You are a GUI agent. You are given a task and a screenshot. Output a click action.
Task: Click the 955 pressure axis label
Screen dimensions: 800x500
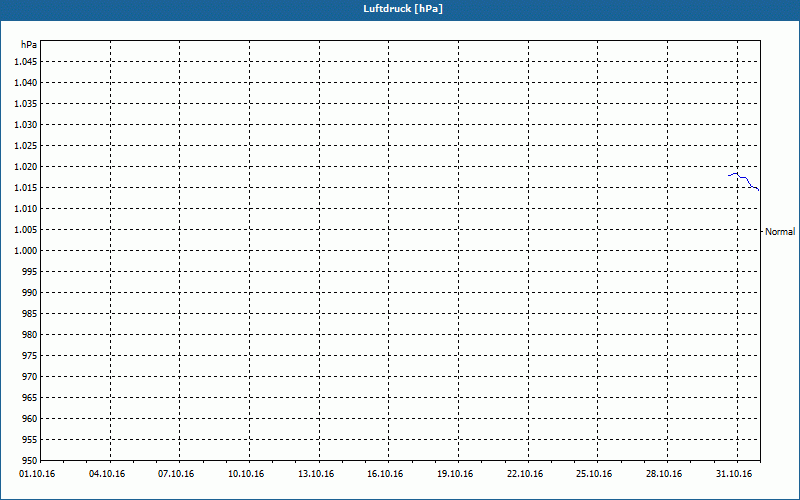click(x=30, y=440)
